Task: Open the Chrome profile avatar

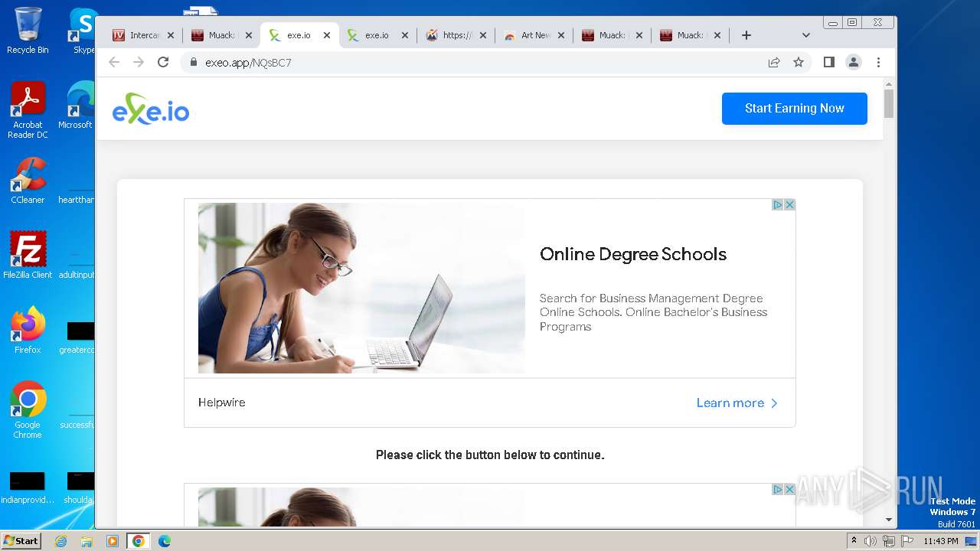Action: 854,62
